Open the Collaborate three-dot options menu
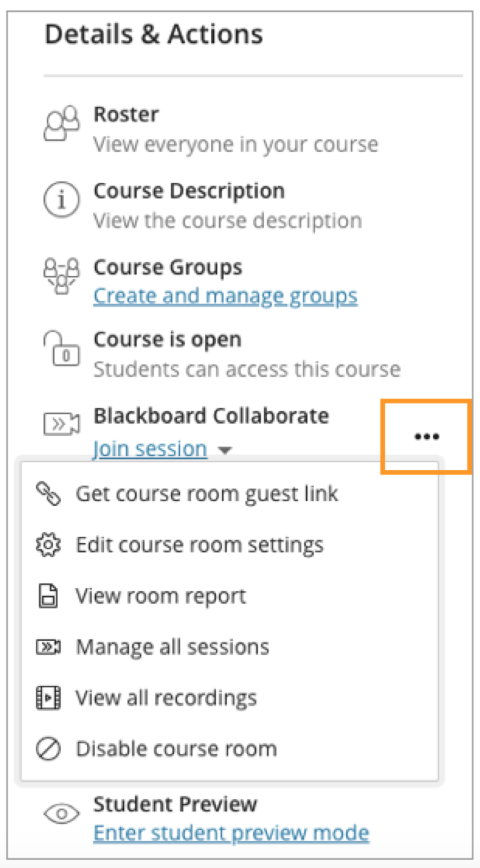Viewport: 480px width, 868px height. click(x=426, y=437)
